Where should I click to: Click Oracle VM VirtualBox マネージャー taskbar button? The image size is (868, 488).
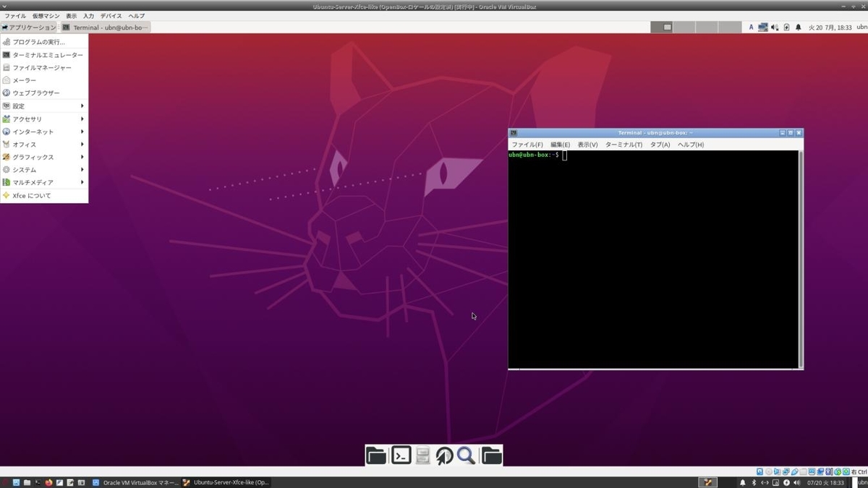click(x=135, y=482)
